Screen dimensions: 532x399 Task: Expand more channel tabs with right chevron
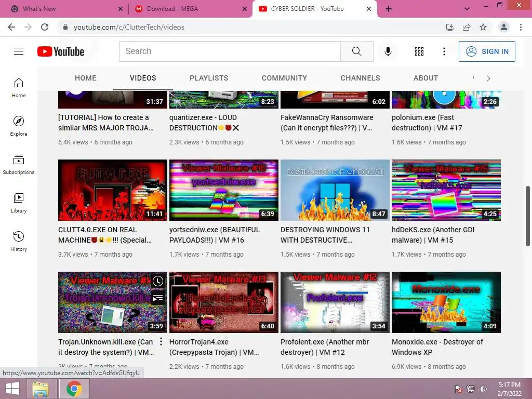[488, 78]
